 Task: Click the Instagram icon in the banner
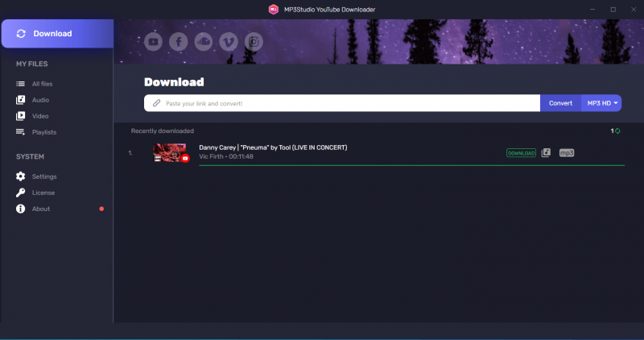[x=254, y=41]
